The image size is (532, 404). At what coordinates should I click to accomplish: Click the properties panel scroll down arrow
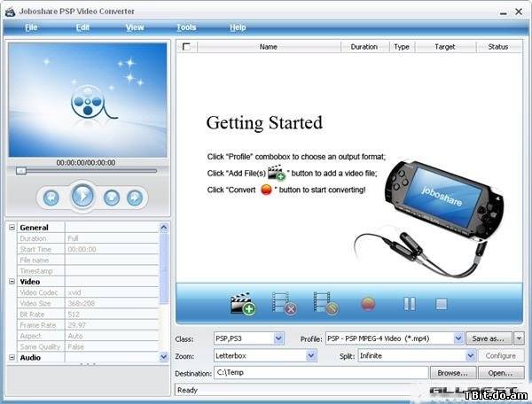point(163,356)
